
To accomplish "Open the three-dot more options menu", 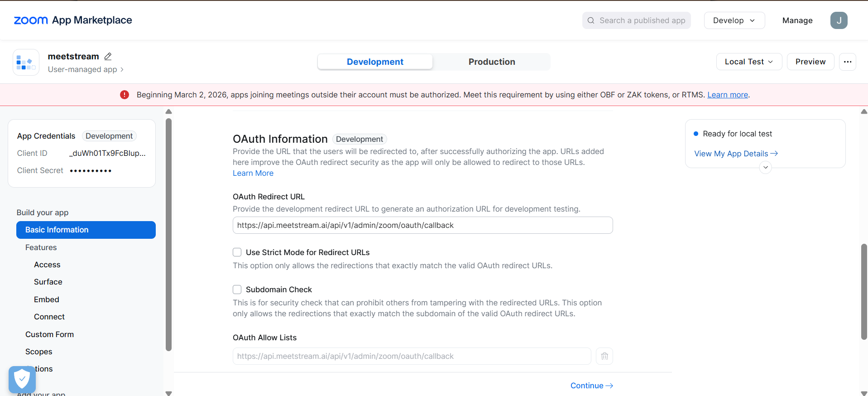I will pos(847,62).
